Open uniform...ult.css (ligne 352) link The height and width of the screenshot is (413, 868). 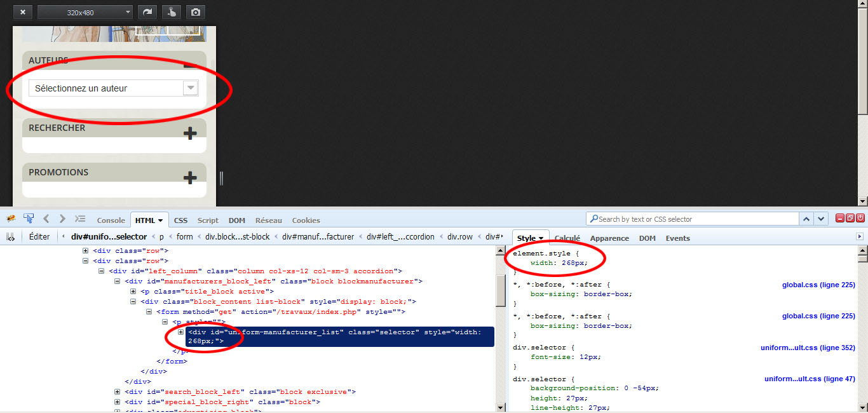click(x=808, y=348)
